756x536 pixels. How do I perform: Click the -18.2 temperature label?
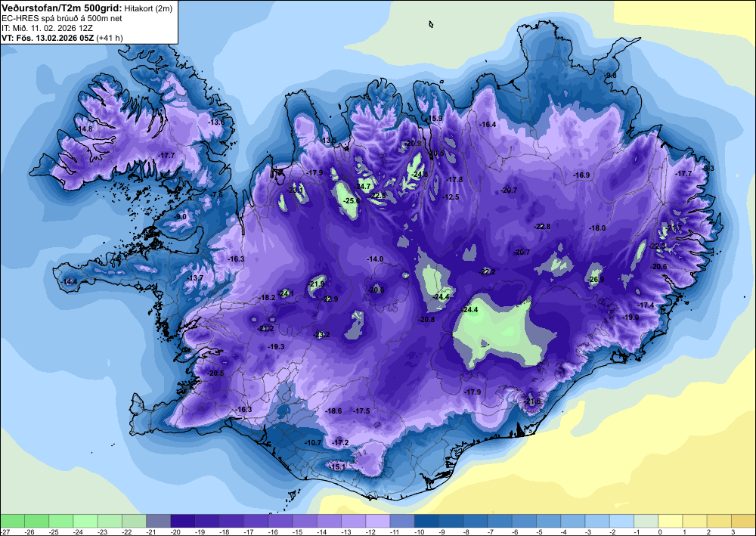point(267,298)
